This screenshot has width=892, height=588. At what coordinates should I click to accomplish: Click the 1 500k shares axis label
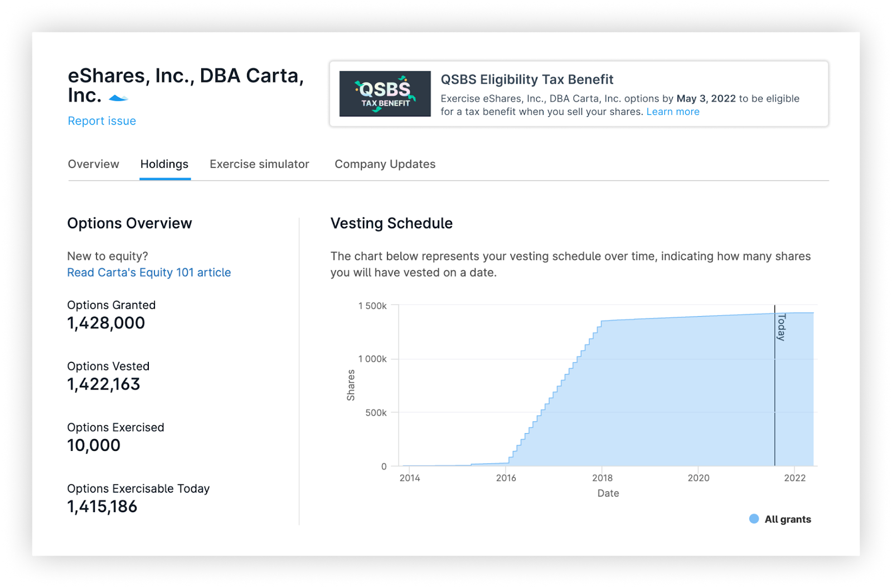click(x=372, y=306)
